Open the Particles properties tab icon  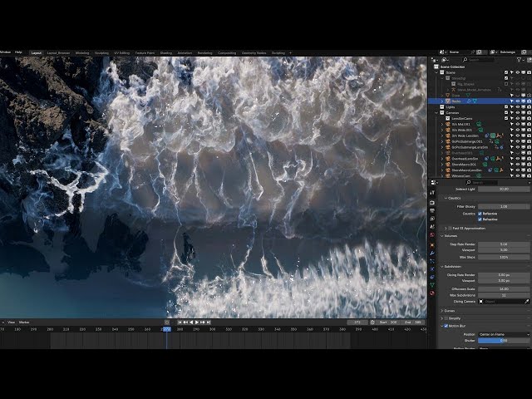(x=432, y=261)
